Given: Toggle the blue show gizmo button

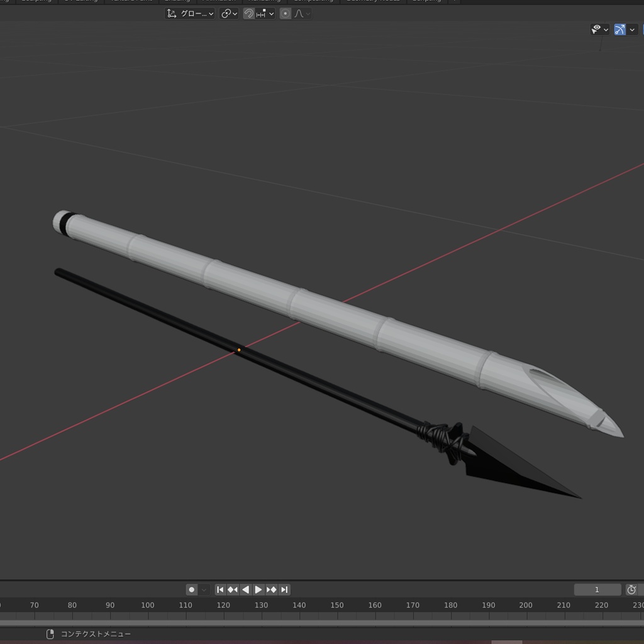Looking at the screenshot, I should tap(619, 30).
